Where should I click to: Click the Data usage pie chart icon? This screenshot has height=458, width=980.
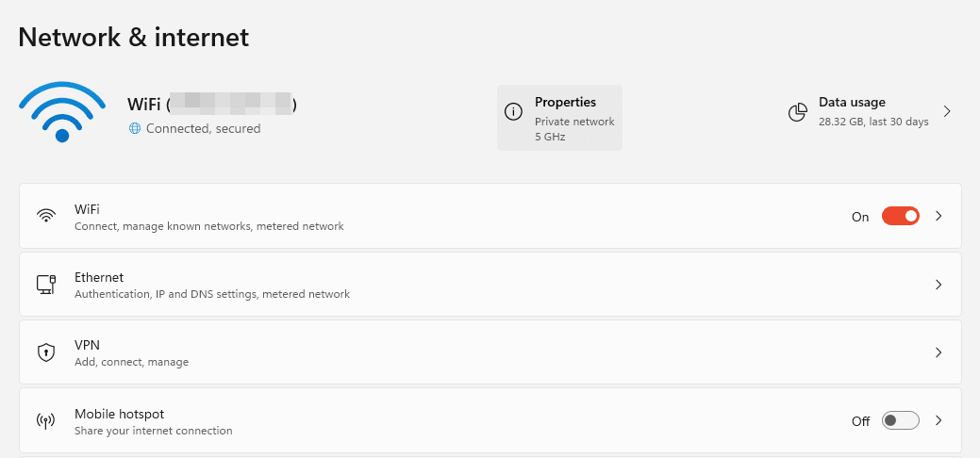798,112
